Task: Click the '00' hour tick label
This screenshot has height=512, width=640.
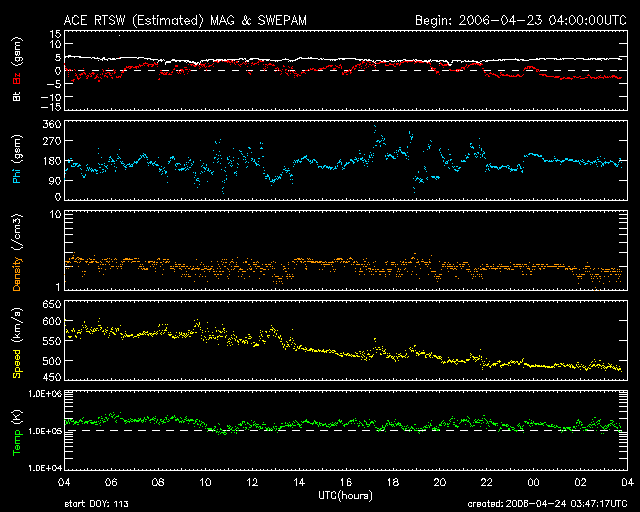Action: (533, 482)
